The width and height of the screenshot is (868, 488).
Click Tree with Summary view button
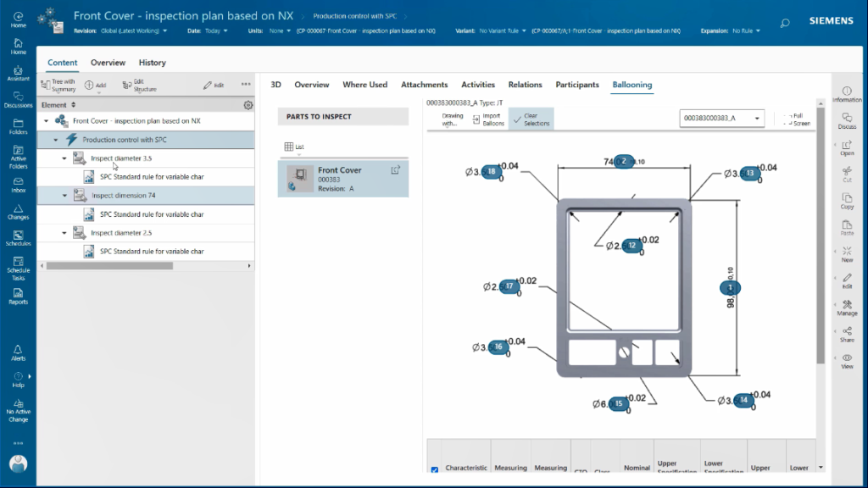(x=58, y=86)
